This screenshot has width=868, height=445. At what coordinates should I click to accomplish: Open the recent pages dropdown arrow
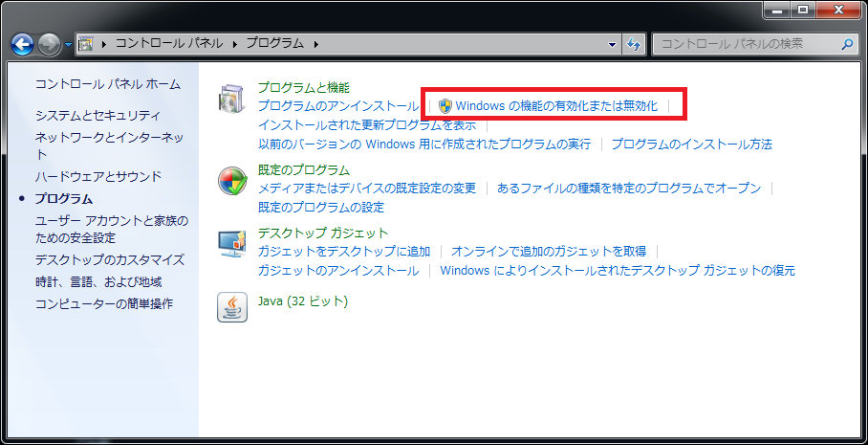68,45
